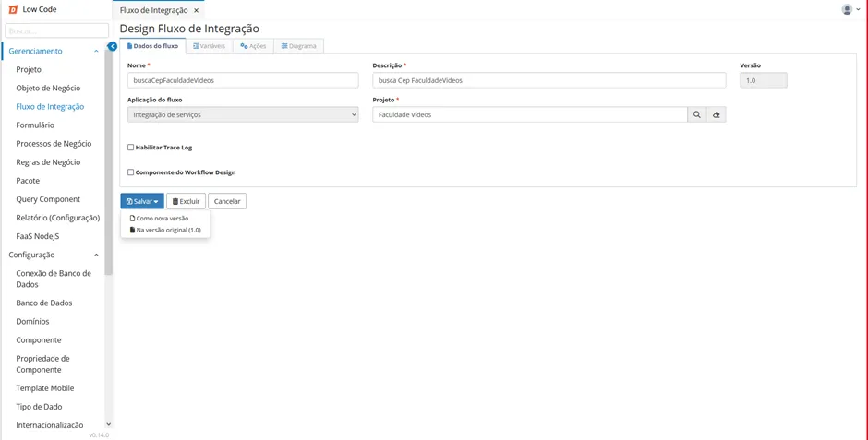
Task: Open Query Component in the sidebar
Action: pyautogui.click(x=48, y=199)
